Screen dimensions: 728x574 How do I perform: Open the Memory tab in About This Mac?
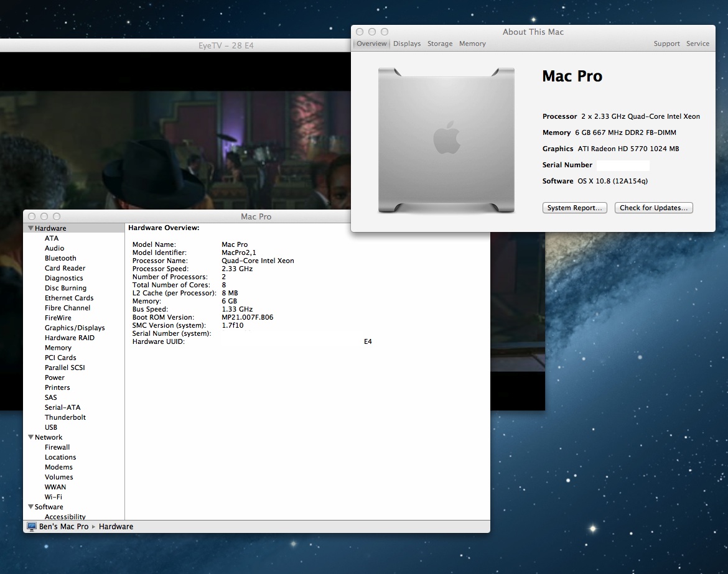[472, 44]
